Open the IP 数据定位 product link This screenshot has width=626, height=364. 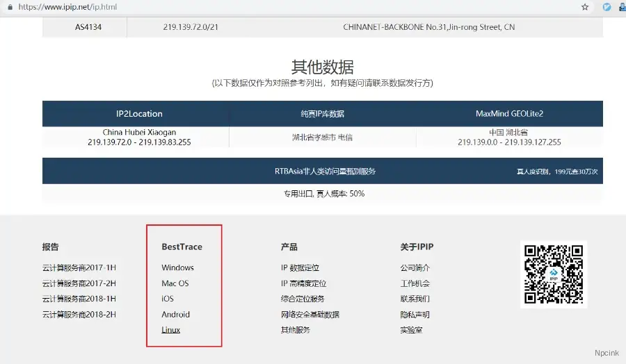point(300,267)
